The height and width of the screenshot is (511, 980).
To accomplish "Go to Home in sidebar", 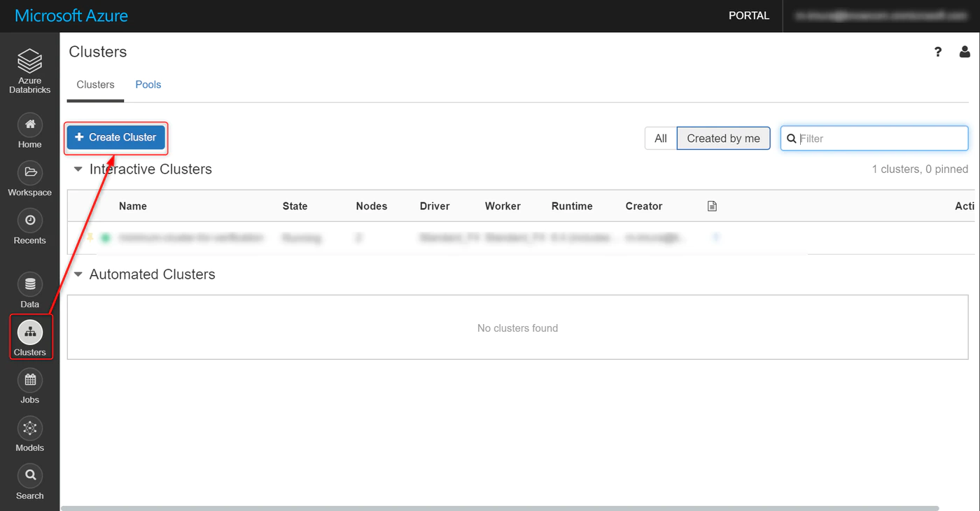I will point(29,131).
